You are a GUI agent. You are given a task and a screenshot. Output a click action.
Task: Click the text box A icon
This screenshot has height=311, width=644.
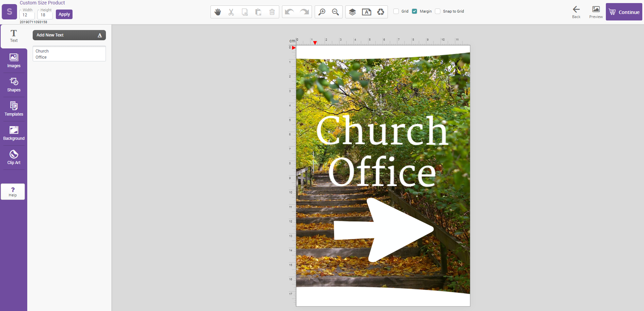pos(366,12)
